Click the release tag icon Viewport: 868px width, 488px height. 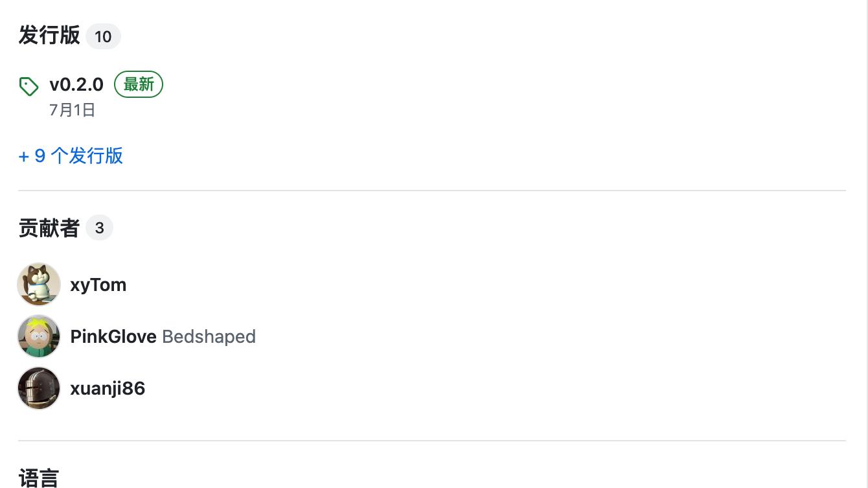pyautogui.click(x=29, y=86)
